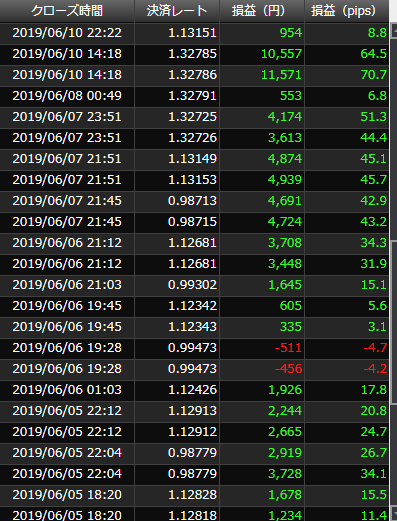Screen dimensions: 397x521
Task: Select profit cell 3,728
Action: [262, 474]
